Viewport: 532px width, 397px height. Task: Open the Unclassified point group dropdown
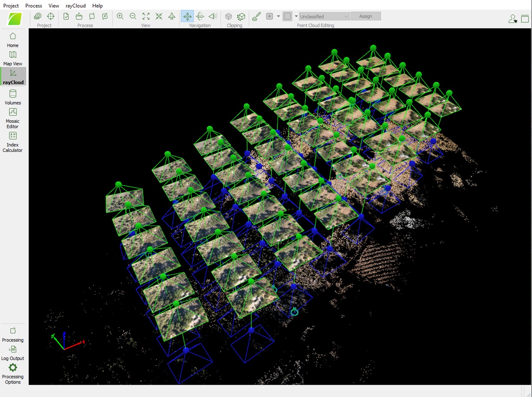point(324,16)
